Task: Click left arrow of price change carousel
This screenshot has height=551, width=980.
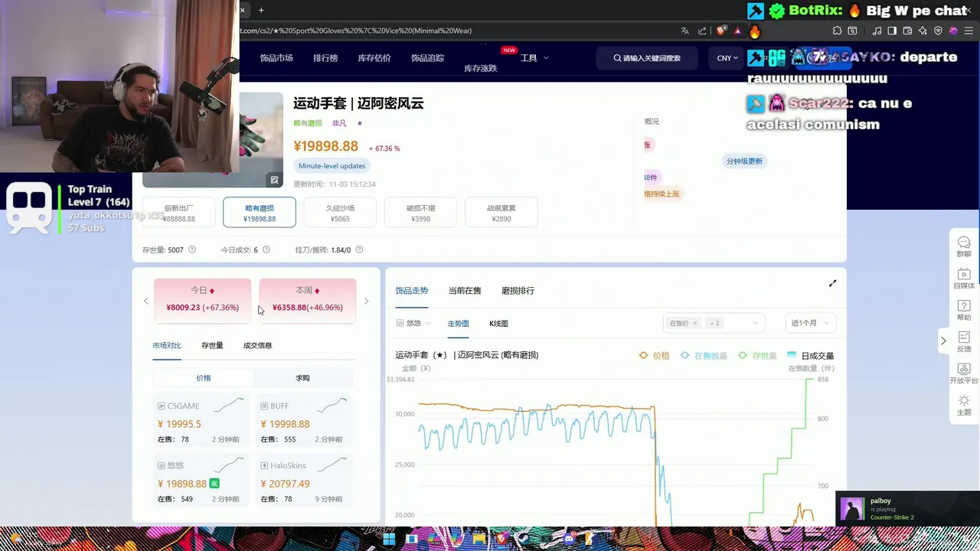Action: [146, 301]
